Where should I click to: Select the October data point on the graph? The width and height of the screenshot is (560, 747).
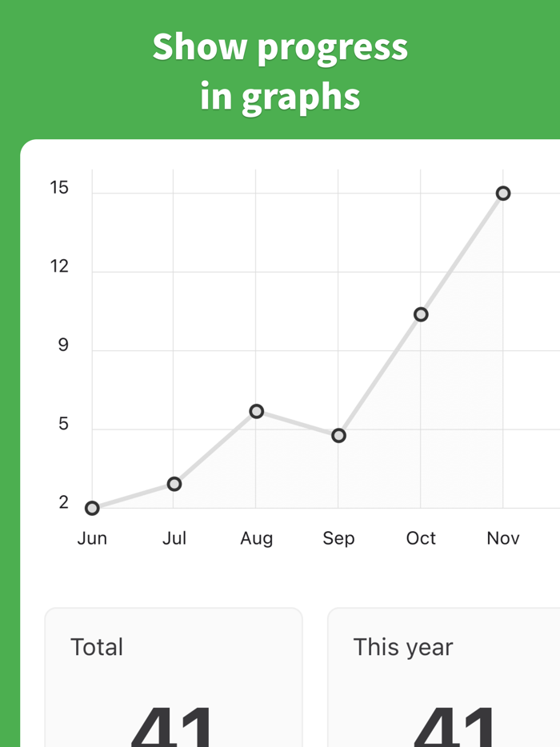point(421,314)
